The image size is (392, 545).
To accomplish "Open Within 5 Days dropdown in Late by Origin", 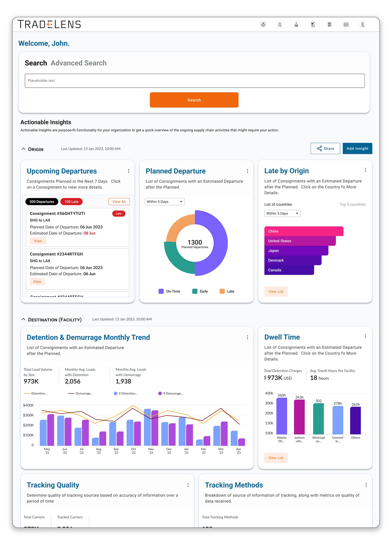I will point(282,213).
